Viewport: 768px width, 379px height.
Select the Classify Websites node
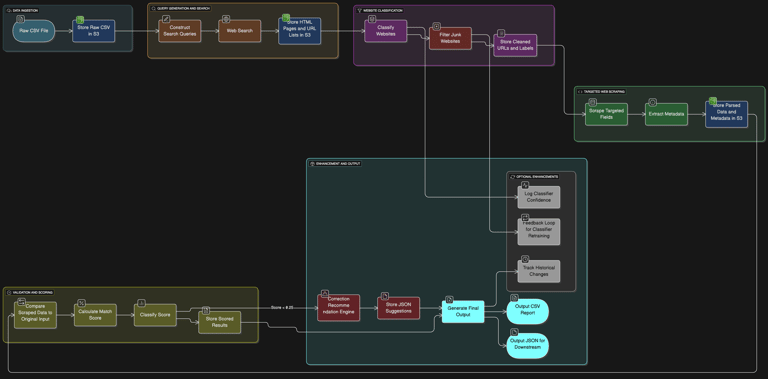pos(385,31)
